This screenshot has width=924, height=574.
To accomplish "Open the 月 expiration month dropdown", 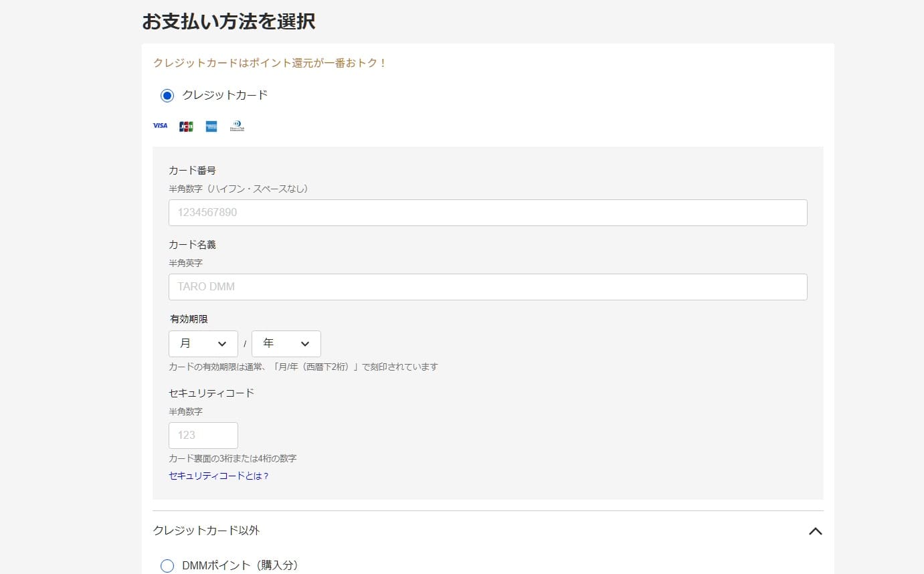I will click(203, 344).
